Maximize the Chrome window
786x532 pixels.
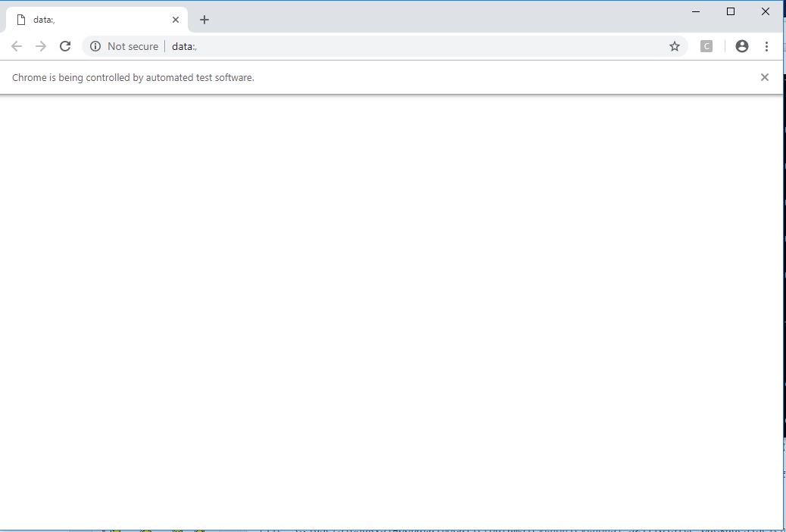click(731, 11)
